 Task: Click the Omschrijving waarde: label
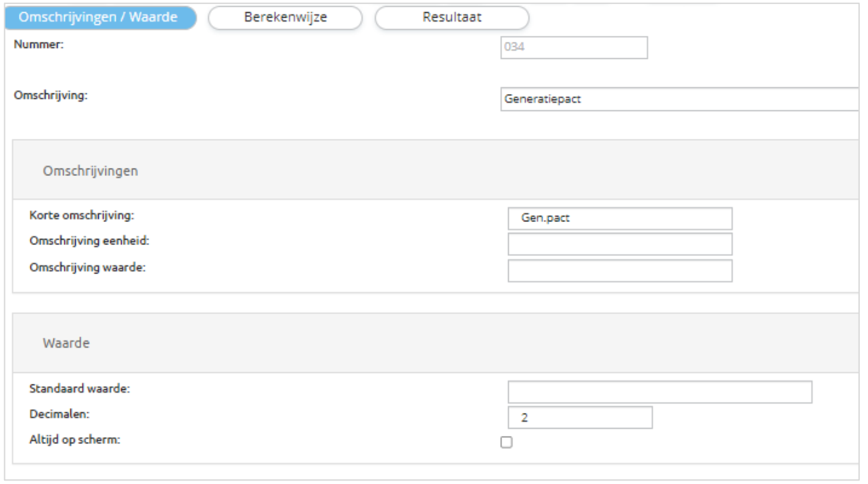click(87, 267)
